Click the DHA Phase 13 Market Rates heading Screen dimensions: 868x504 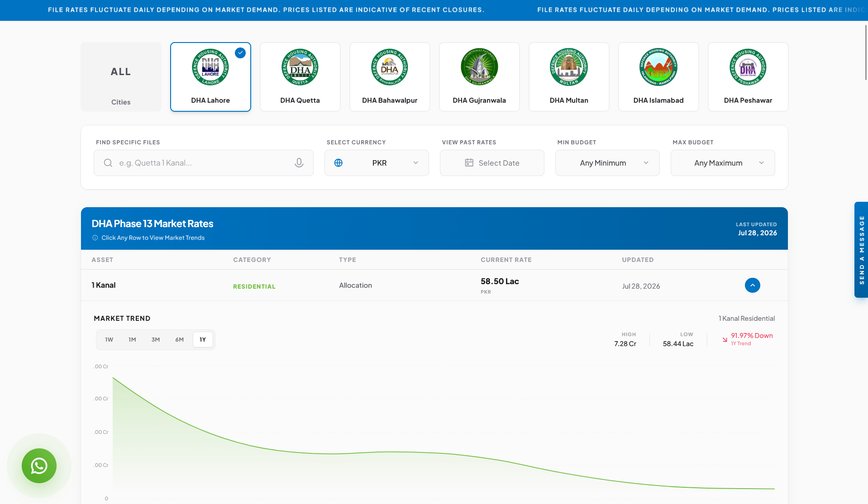153,223
